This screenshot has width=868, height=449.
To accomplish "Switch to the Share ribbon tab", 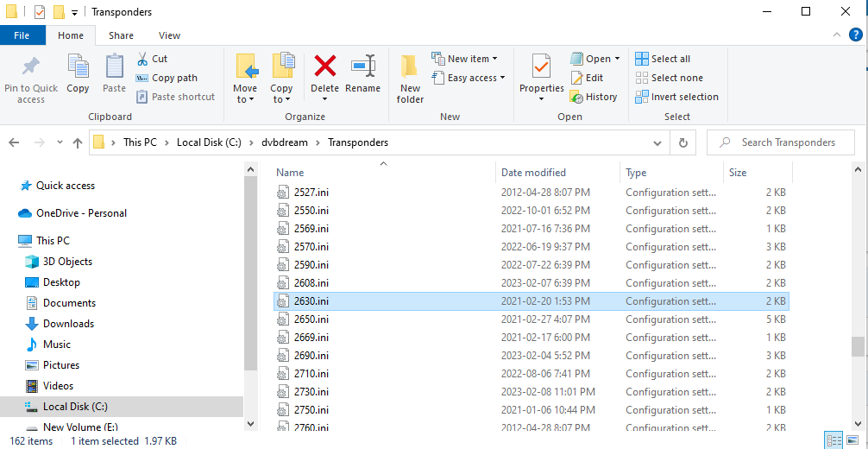I will coord(121,35).
